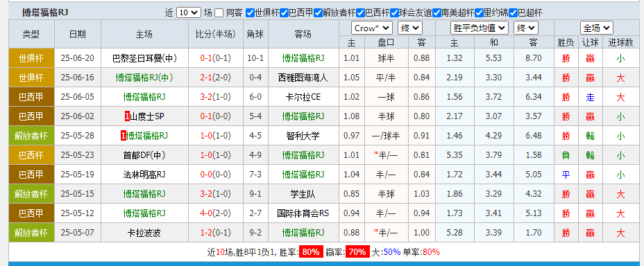
Task: Click the blue 平 match result
Action: pyautogui.click(x=566, y=175)
